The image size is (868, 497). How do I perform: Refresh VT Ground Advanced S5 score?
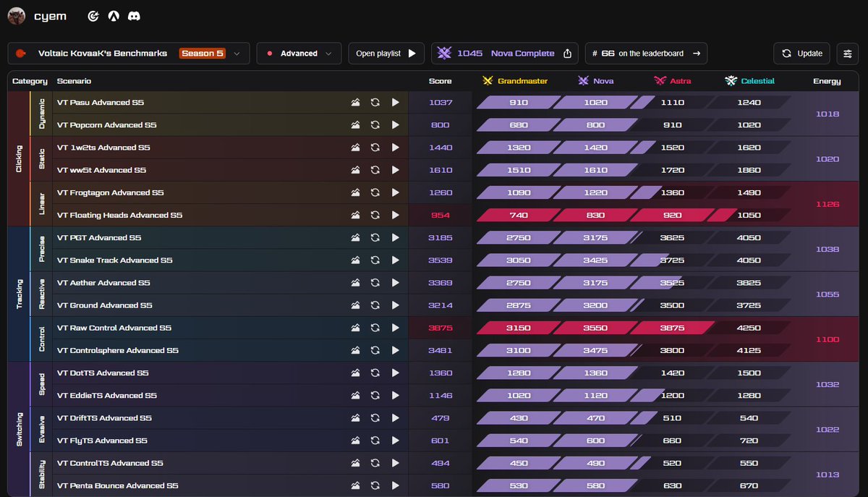[x=375, y=305]
